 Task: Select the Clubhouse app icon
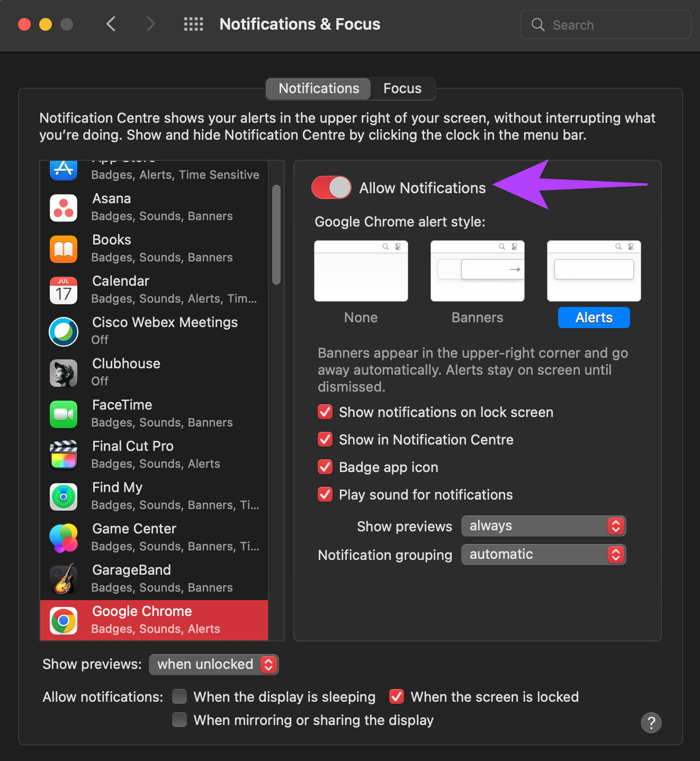(x=64, y=373)
